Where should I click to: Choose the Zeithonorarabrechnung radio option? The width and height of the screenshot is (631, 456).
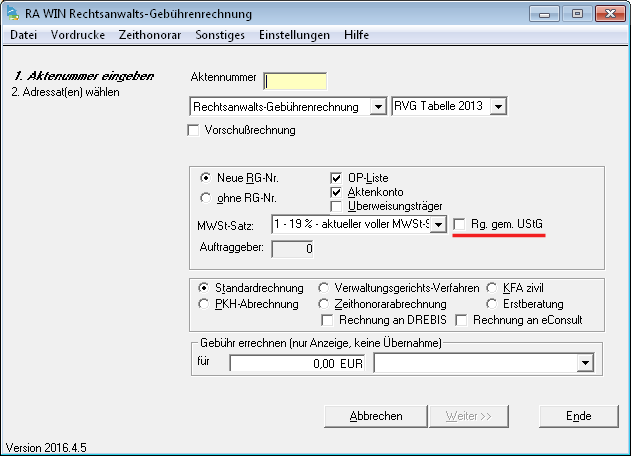pos(324,303)
